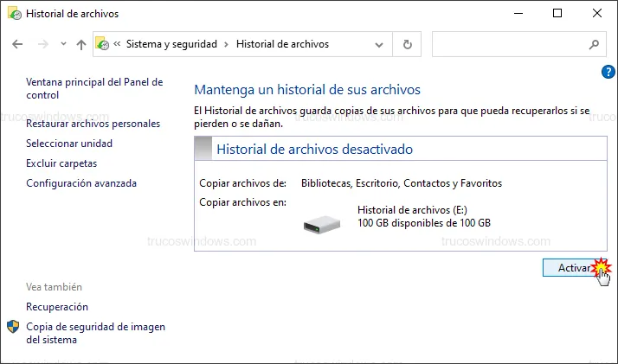Click inside the Control Panel search box
618x364 pixels.
click(509, 44)
